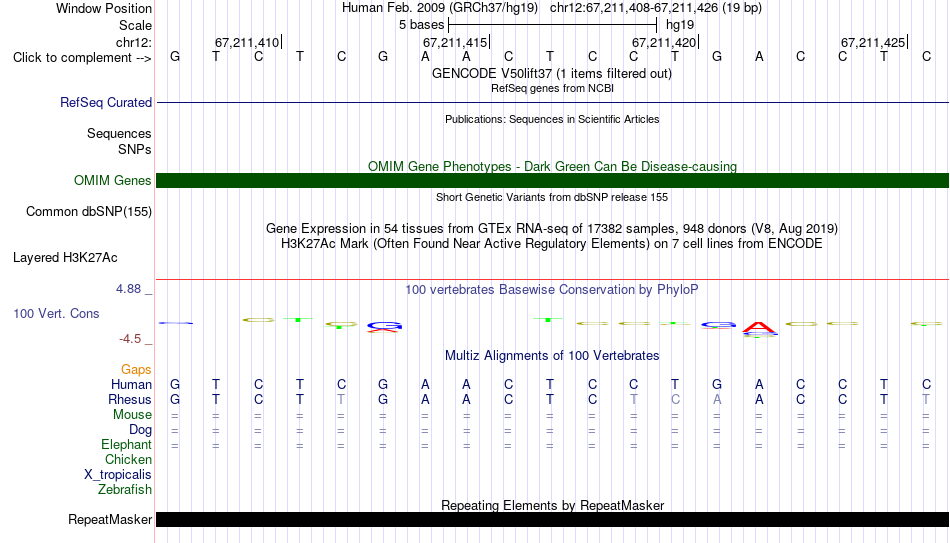
Task: Click the orange Gaps row label
Action: [x=136, y=370]
